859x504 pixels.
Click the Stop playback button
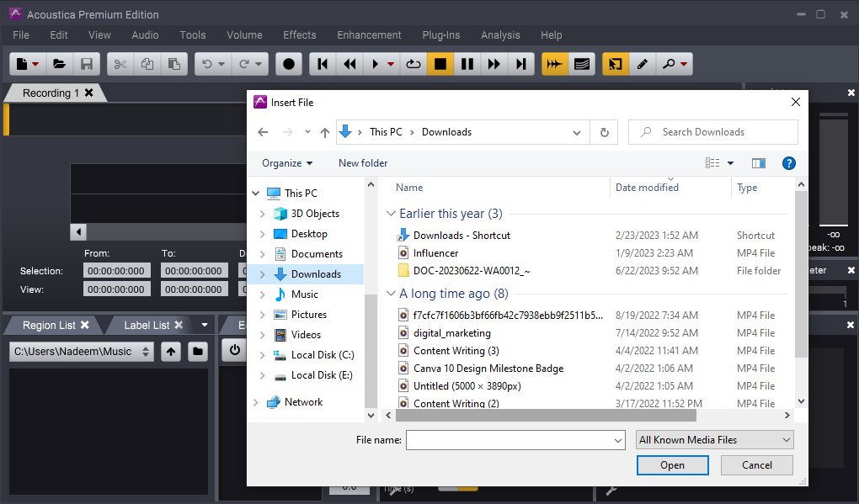point(440,64)
